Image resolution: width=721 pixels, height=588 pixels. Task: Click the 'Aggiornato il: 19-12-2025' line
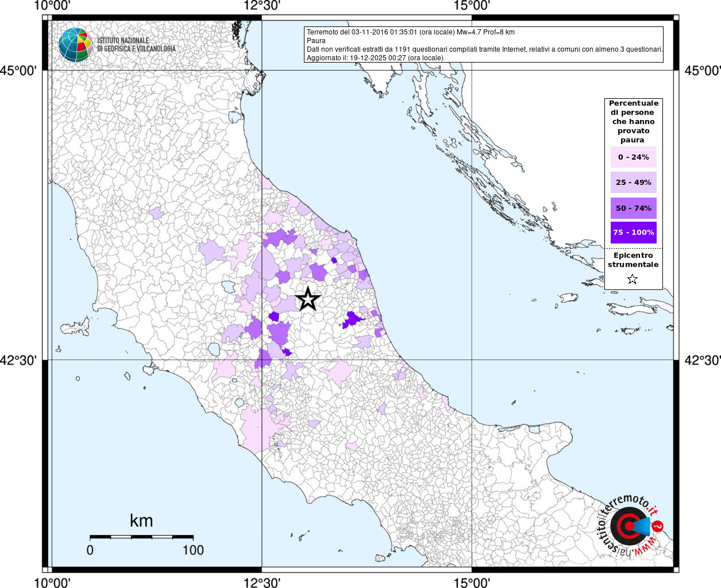coord(375,58)
